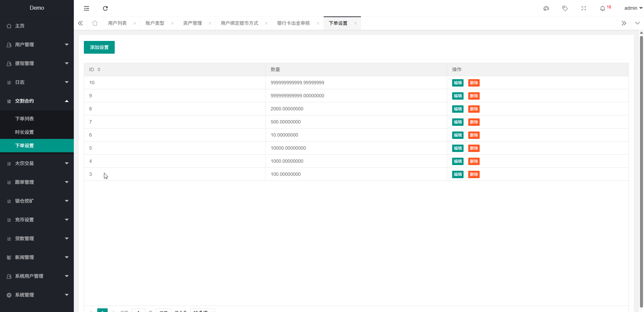This screenshot has width=644, height=312.
Task: Switch to the 资产管理 tab
Action: coord(193,23)
